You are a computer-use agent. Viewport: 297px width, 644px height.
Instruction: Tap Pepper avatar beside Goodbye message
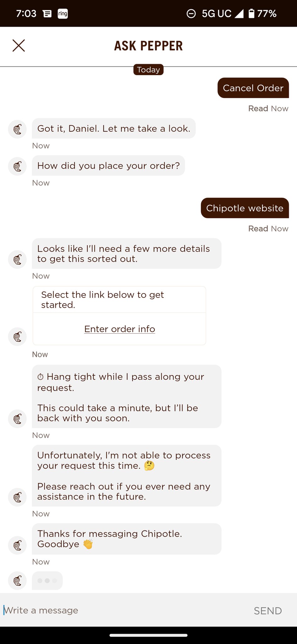pyautogui.click(x=17, y=545)
